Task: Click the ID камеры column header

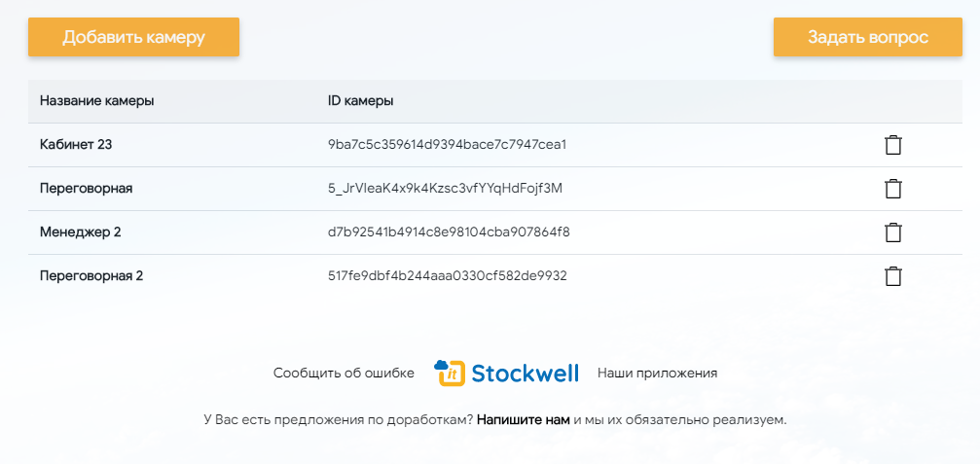Action: (360, 100)
